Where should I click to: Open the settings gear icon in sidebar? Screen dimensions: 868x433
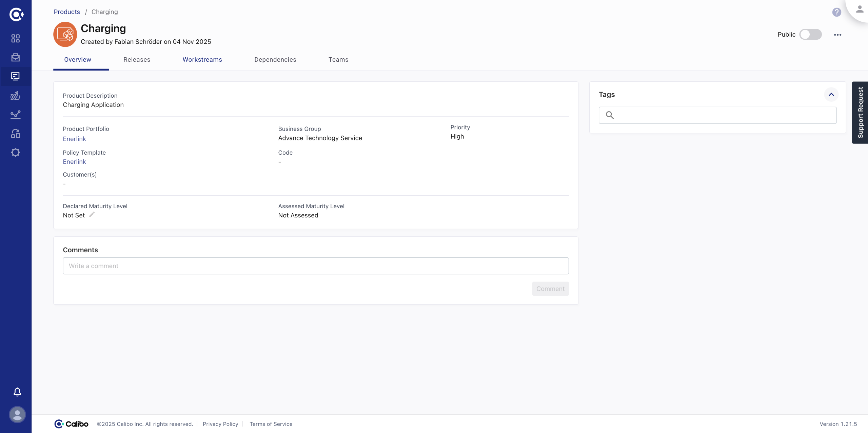(x=16, y=153)
